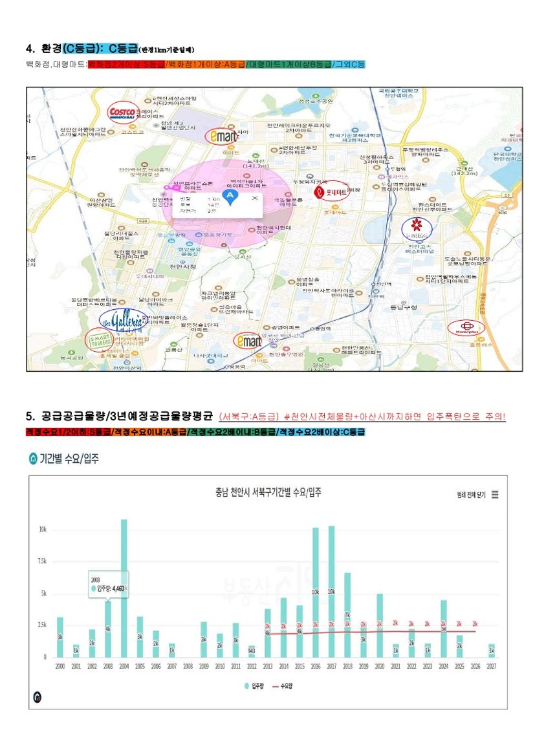Click the Costco logo on the map
The height and width of the screenshot is (756, 535).
pos(123,113)
